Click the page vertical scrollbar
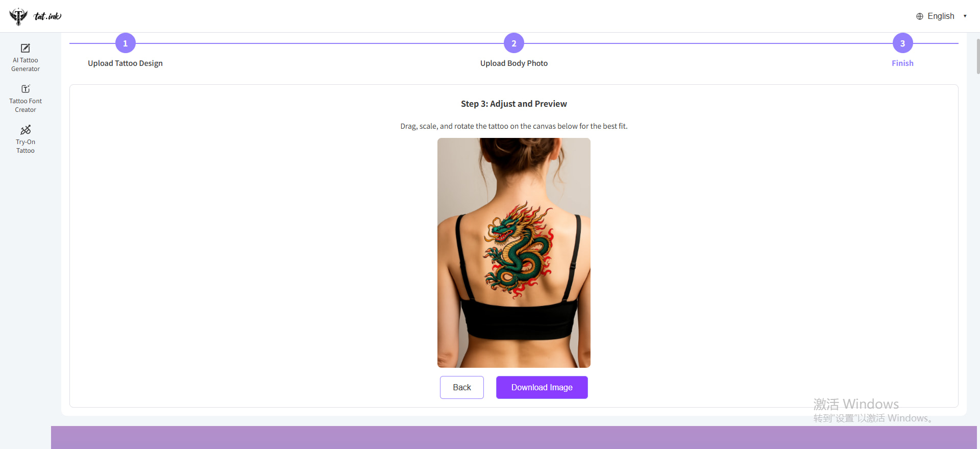Image resolution: width=980 pixels, height=449 pixels. point(977,56)
